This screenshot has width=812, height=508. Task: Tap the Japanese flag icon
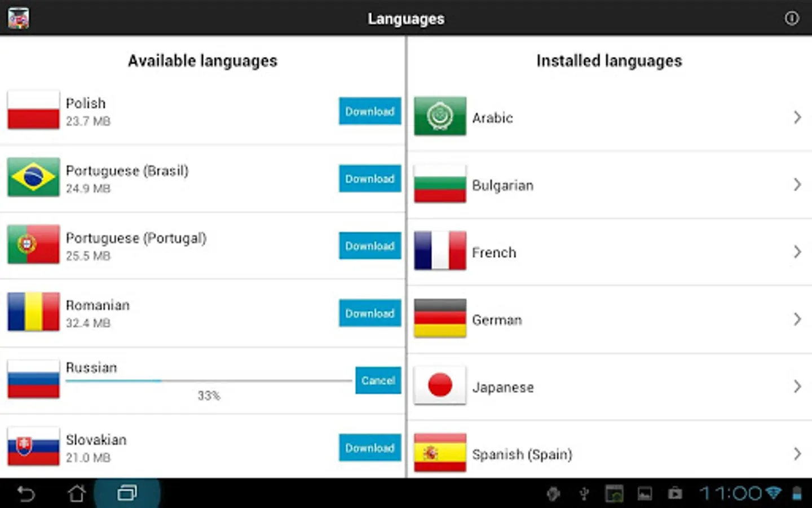click(x=440, y=386)
